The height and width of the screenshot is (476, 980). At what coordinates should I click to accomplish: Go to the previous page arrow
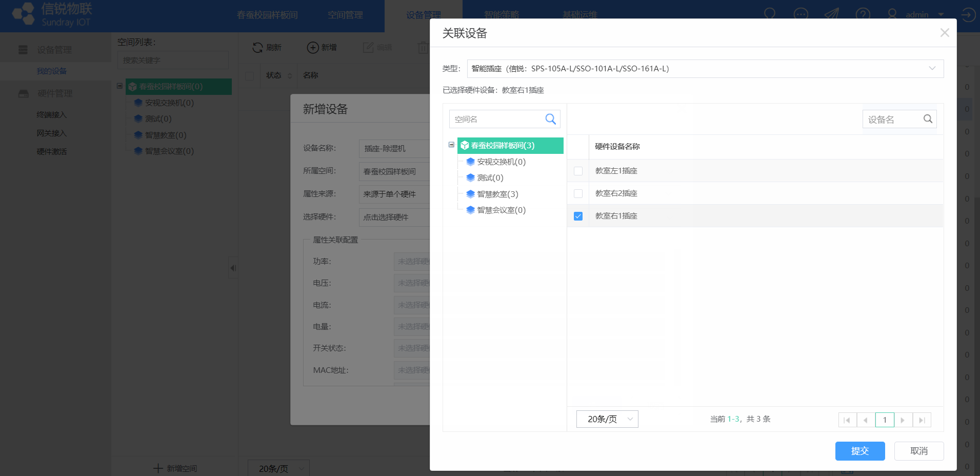866,420
